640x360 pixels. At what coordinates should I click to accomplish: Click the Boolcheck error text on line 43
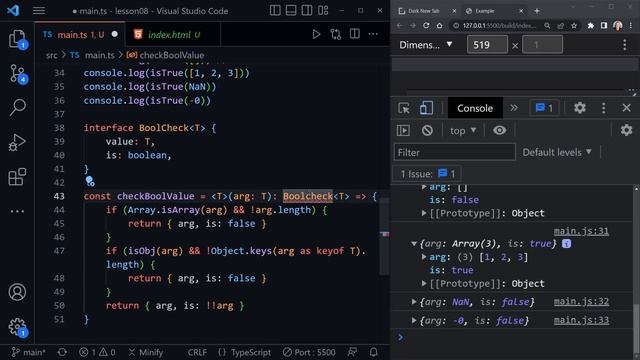click(x=308, y=196)
